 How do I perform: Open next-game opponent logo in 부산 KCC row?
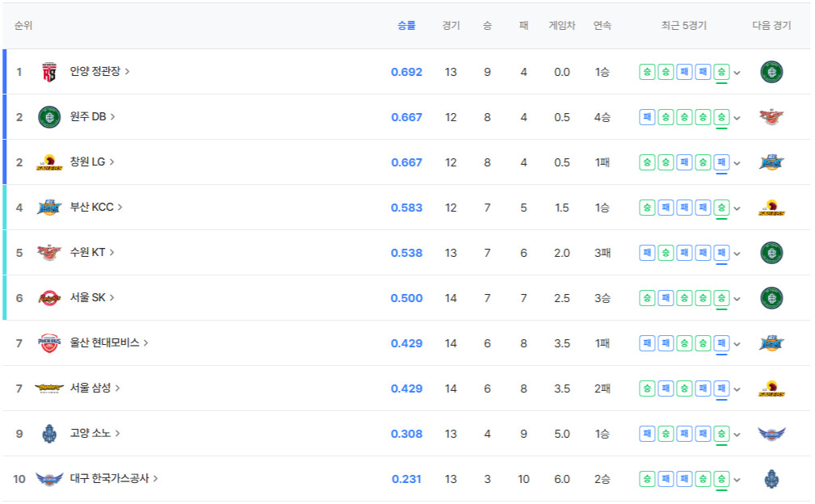(x=771, y=208)
